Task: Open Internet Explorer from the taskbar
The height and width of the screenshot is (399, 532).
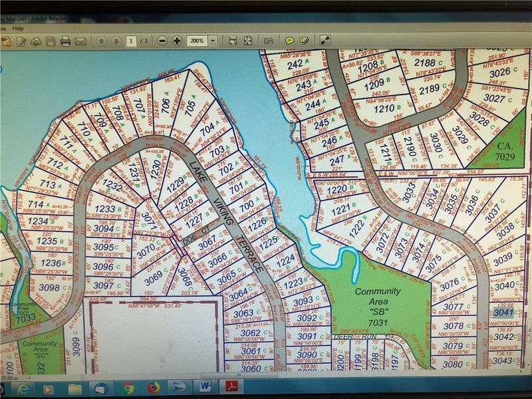Action: (x=23, y=389)
